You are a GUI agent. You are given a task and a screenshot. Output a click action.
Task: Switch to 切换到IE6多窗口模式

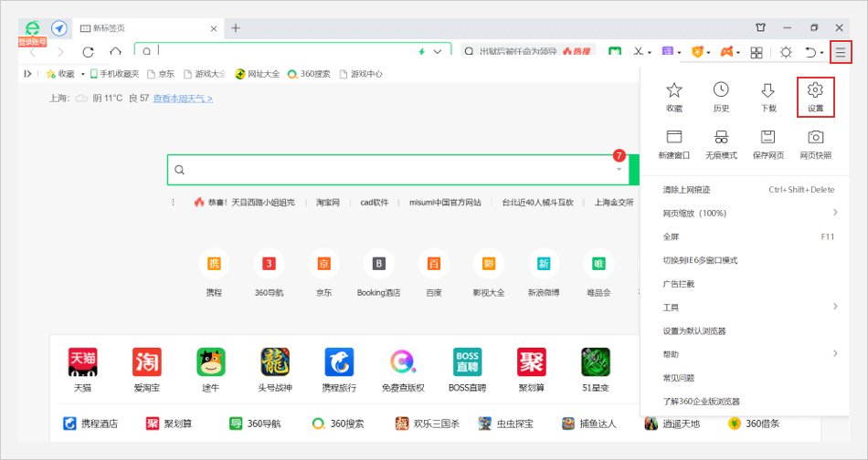point(700,260)
